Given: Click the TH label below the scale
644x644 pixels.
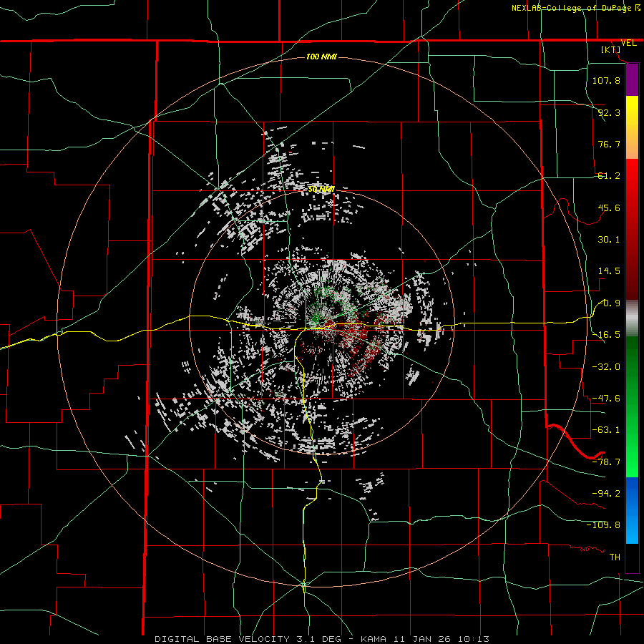Looking at the screenshot, I should pyautogui.click(x=615, y=557).
